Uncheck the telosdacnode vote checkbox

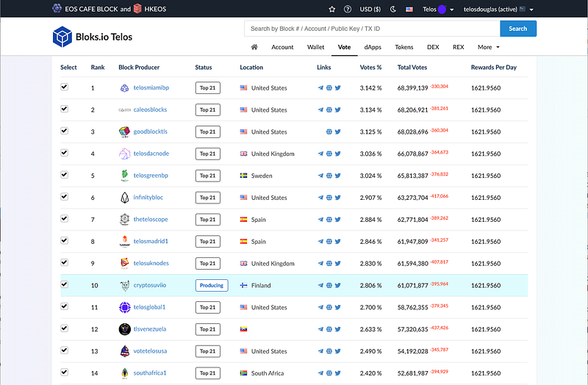65,153
